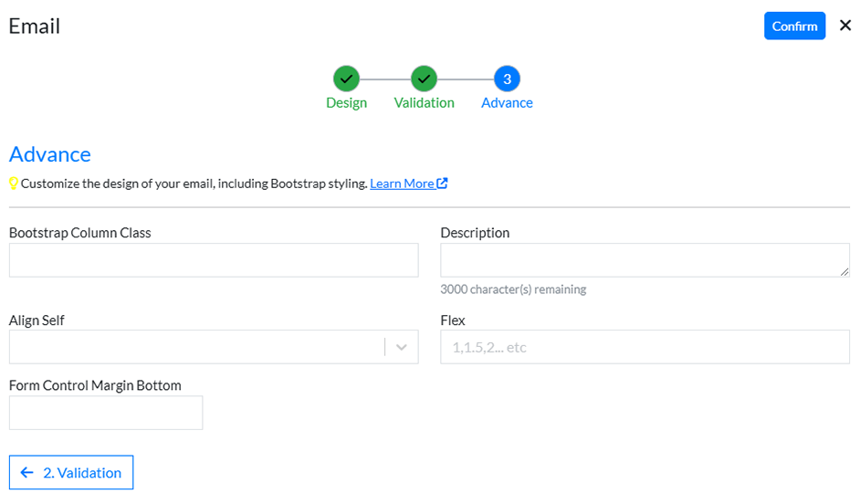860x504 pixels.
Task: Switch to the Design step label
Action: coord(346,103)
